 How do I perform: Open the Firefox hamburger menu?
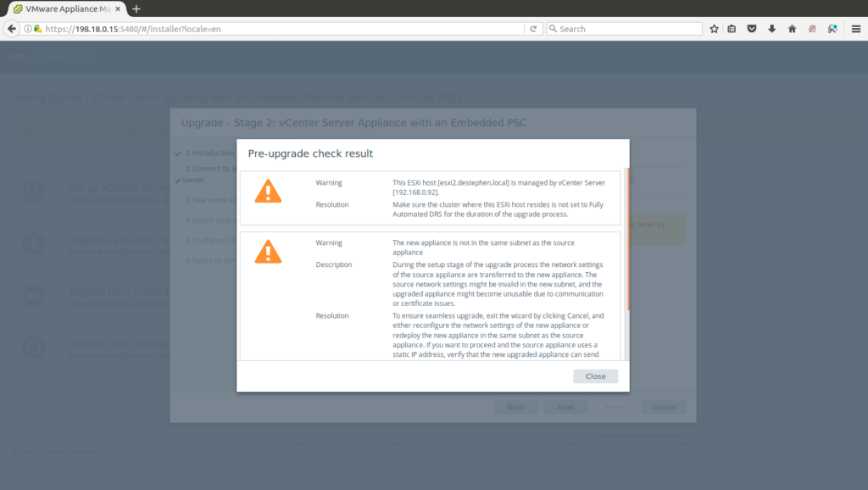pos(856,29)
